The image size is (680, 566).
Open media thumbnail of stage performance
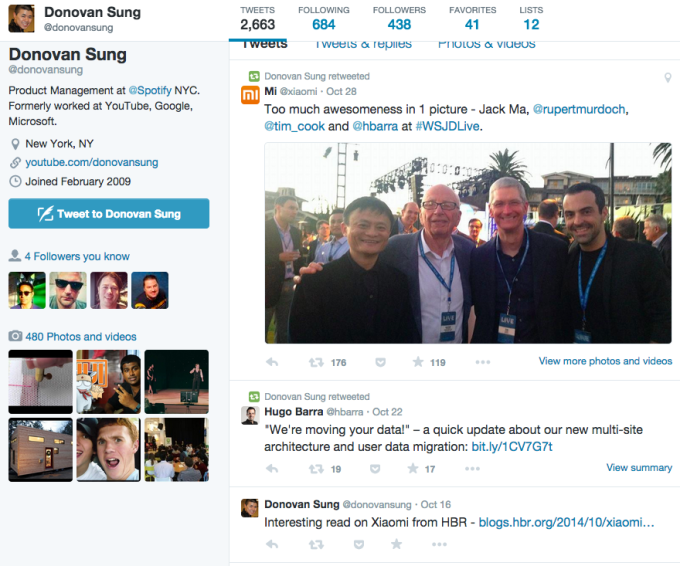pos(177,382)
